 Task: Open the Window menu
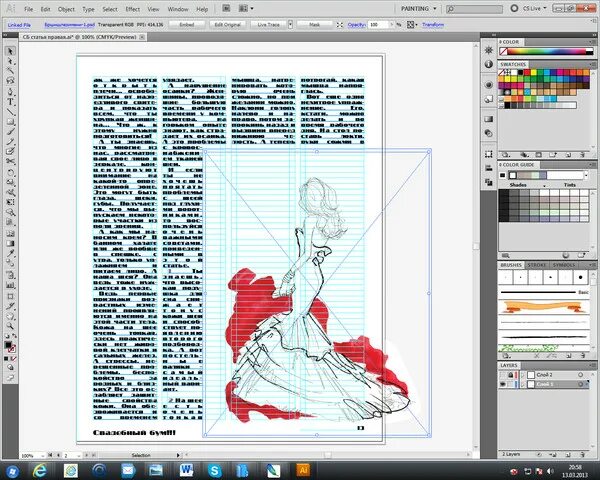pyautogui.click(x=178, y=9)
